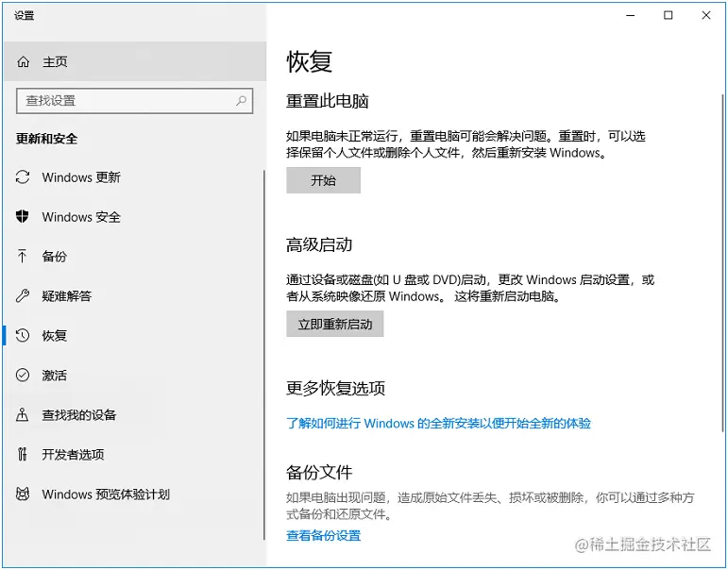Click the 疑难解答 wrench icon
This screenshot has width=728, height=570.
pos(23,295)
